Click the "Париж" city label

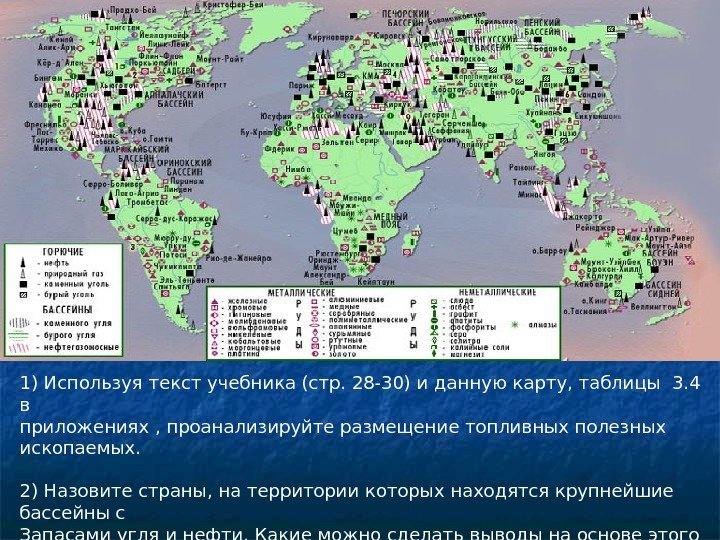click(301, 85)
